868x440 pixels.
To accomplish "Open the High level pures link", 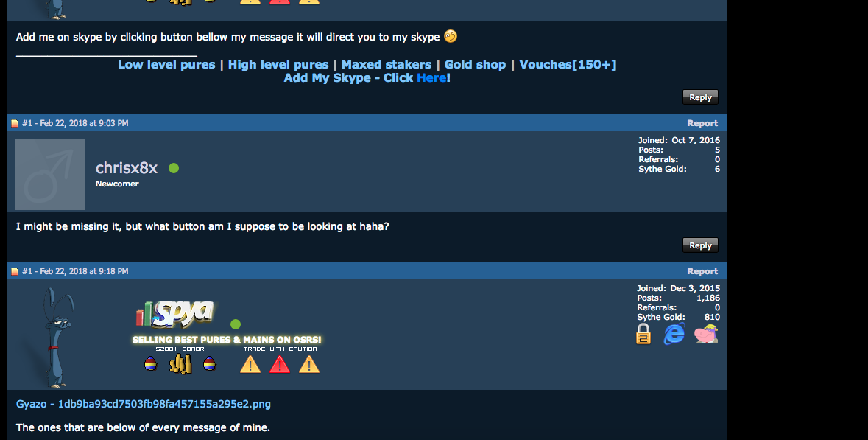I will pos(278,64).
